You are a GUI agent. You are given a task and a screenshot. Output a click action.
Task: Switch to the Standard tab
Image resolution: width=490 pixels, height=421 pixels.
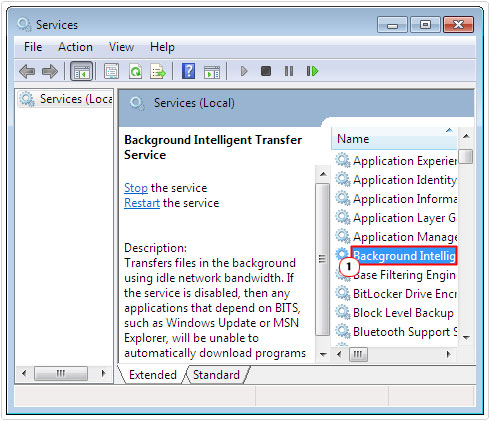coord(216,375)
